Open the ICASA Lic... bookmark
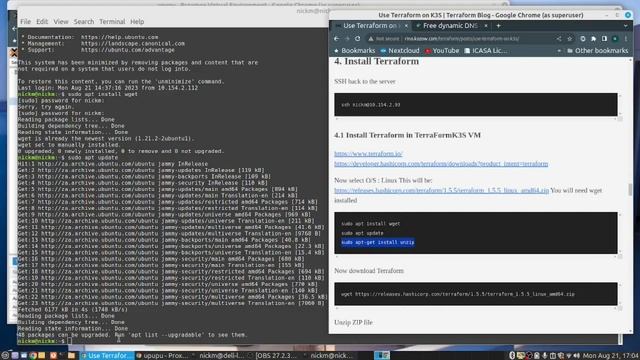The image size is (640, 360). pos(486,51)
